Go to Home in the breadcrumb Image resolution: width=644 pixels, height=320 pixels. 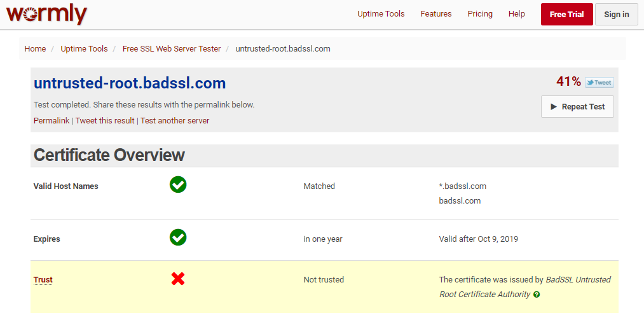pyautogui.click(x=35, y=48)
